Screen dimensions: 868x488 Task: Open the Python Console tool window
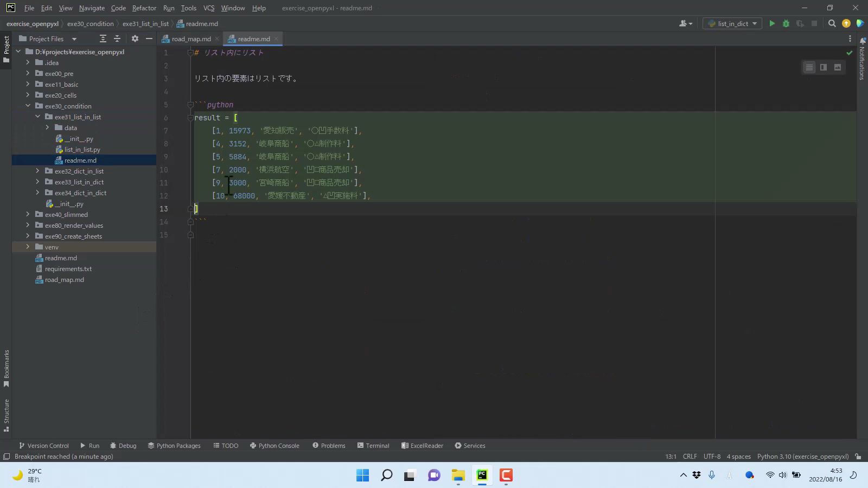pos(275,446)
